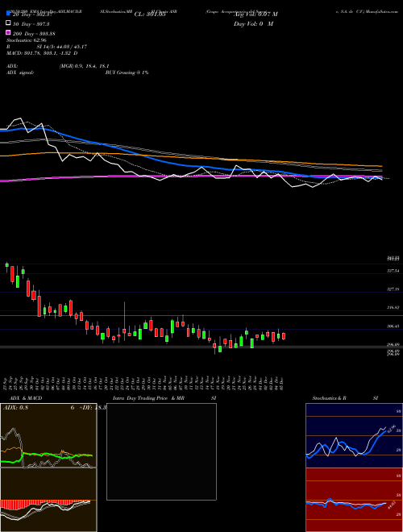Click the ADX signal: label
Viewport: 403px width, 532px height.
(20, 73)
